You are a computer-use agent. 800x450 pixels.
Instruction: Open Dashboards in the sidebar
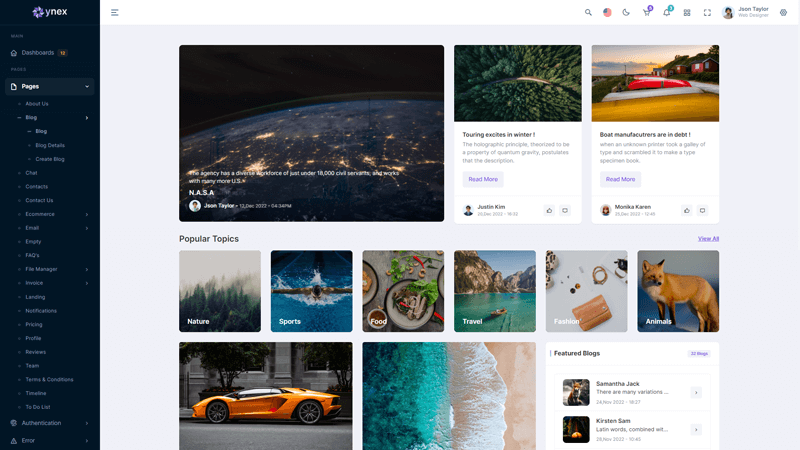tap(38, 53)
